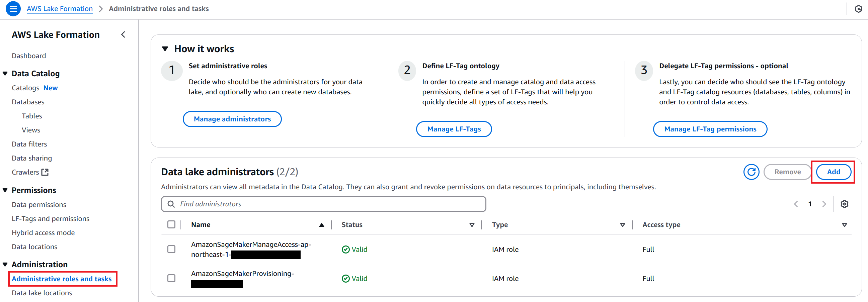Image resolution: width=868 pixels, height=302 pixels.
Task: Refresh the Data lake administrators list
Action: [751, 172]
